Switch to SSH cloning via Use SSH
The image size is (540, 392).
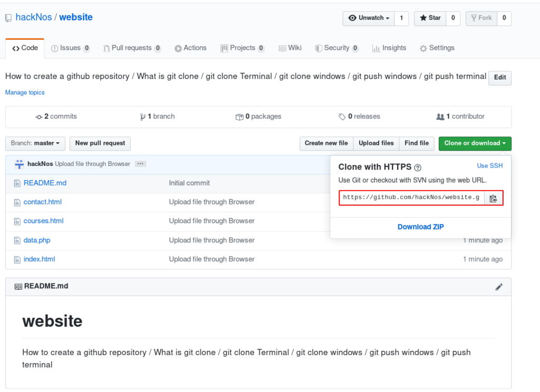click(x=489, y=165)
